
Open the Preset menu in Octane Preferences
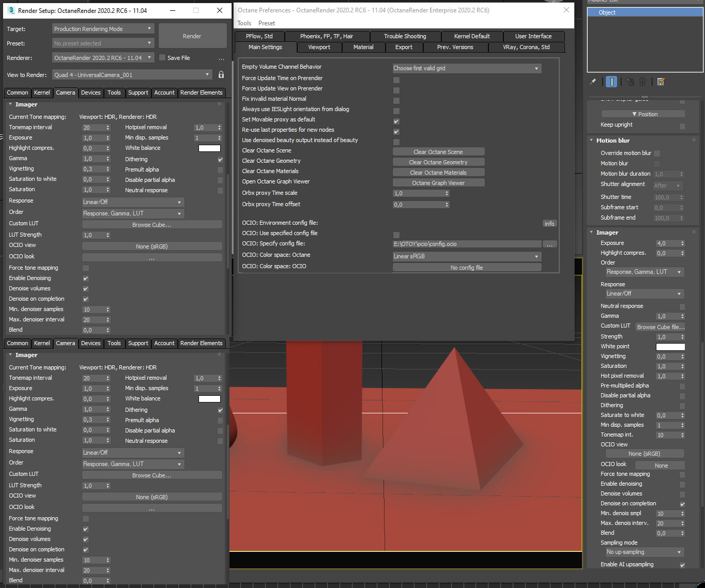[x=267, y=23]
